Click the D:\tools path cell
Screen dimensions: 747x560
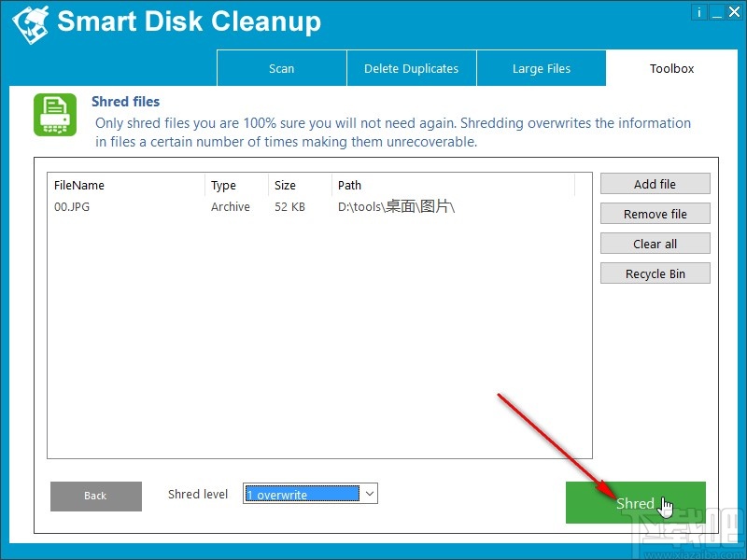pyautogui.click(x=396, y=206)
